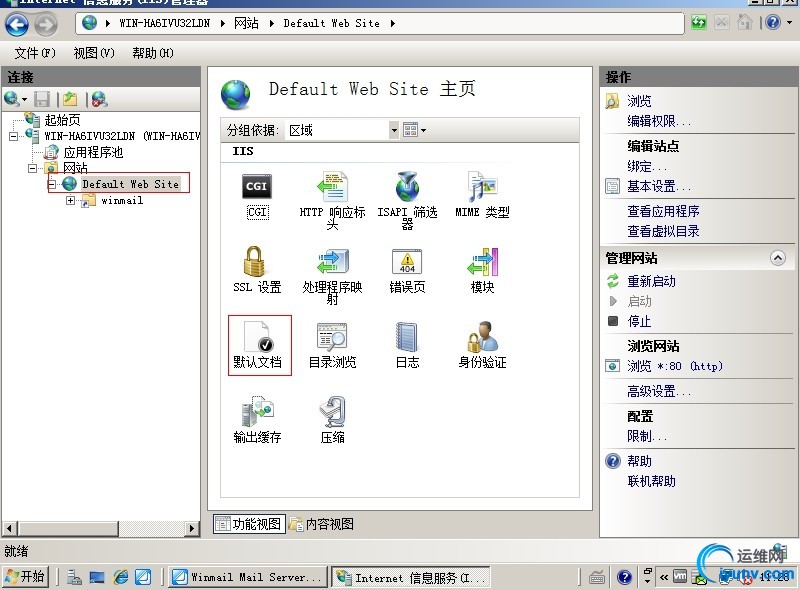Open 输出缓存 feature icon

257,420
